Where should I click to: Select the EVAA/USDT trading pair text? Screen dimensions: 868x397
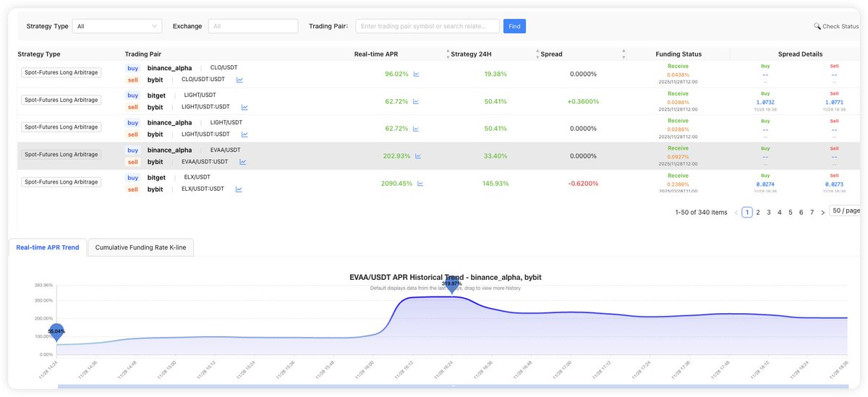(225, 150)
